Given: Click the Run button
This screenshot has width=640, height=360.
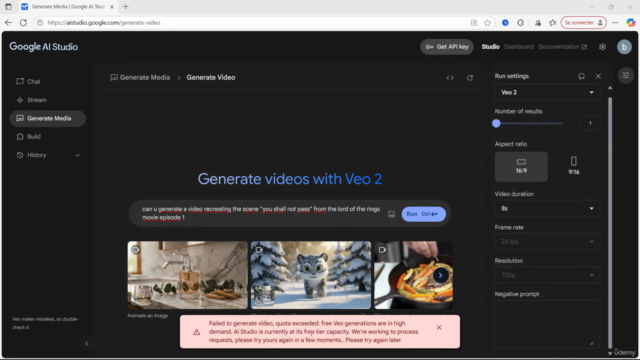Looking at the screenshot, I should point(423,214).
